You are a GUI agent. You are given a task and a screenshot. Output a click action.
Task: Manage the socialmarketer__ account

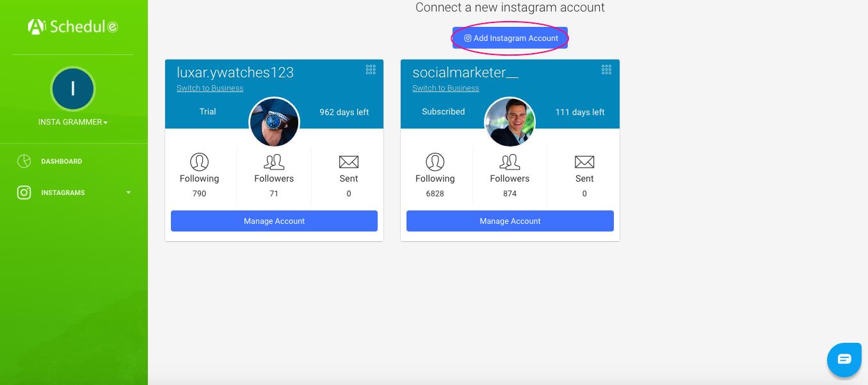[x=510, y=221]
